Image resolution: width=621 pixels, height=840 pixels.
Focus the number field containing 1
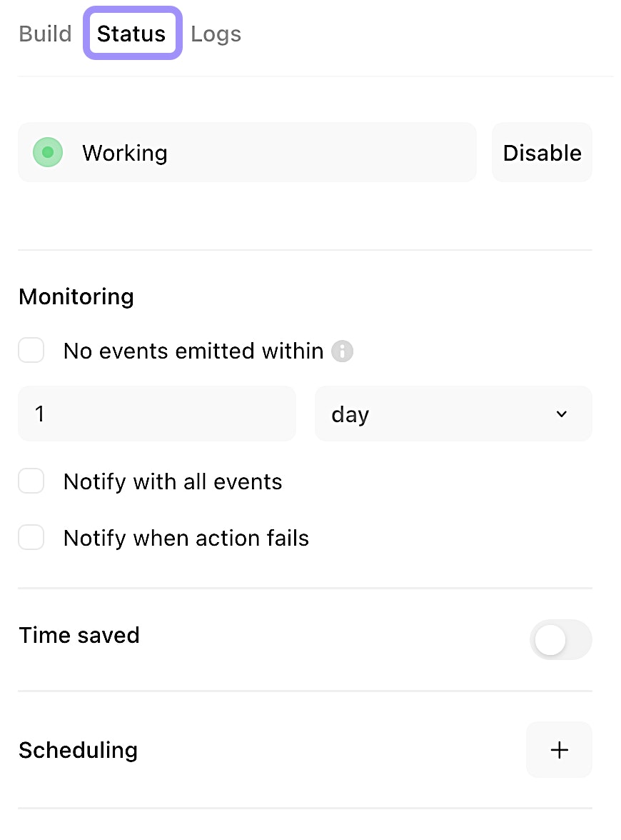pyautogui.click(x=156, y=414)
